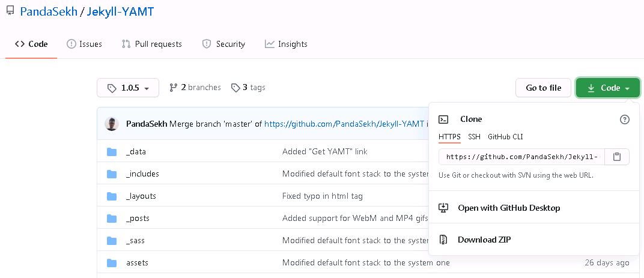644x278 pixels.
Task: Click the Go to file button
Action: tap(543, 88)
